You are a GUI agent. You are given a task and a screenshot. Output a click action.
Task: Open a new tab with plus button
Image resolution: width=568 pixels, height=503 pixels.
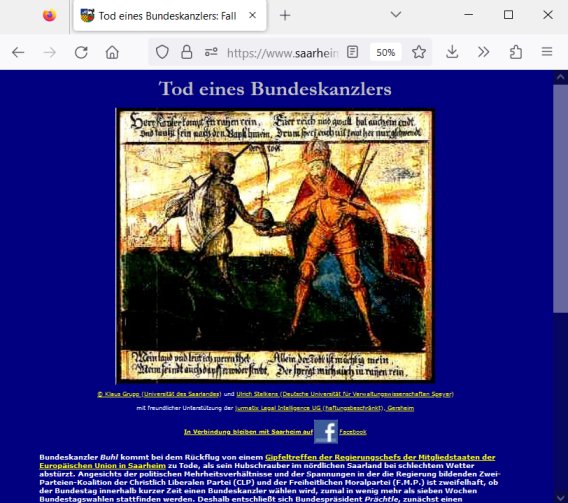pyautogui.click(x=285, y=16)
